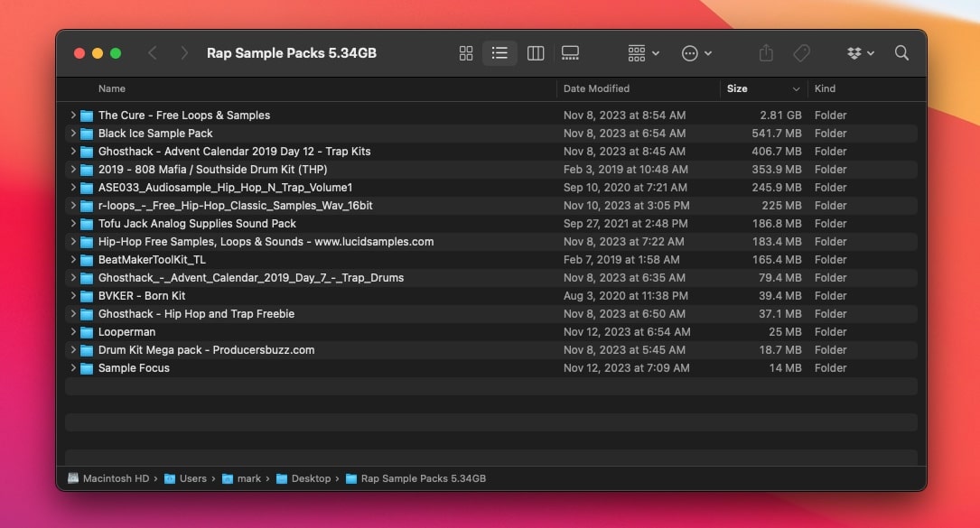Go back with the left chevron
This screenshot has height=528, width=980.
click(152, 53)
